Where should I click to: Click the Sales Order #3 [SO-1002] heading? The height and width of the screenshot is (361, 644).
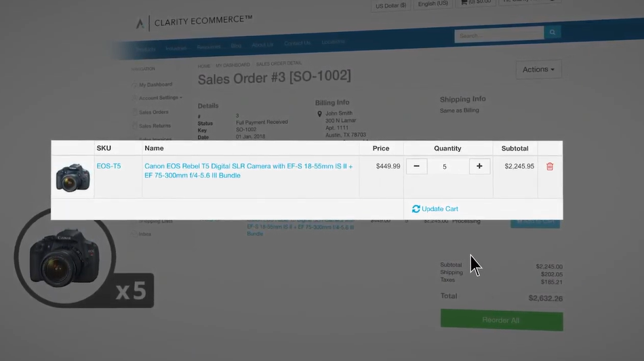click(275, 78)
